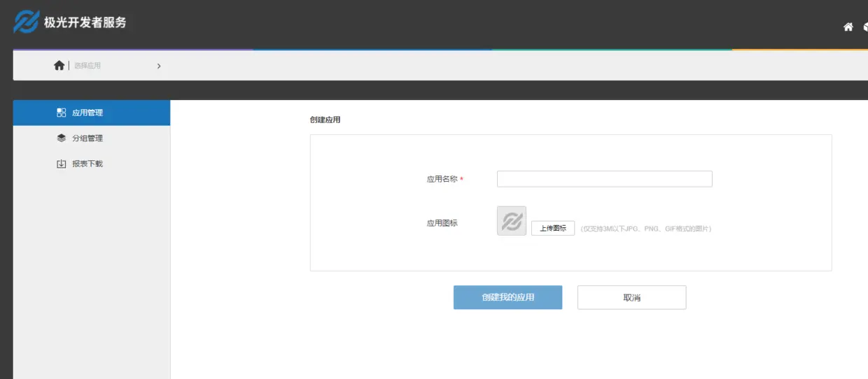This screenshot has height=379, width=868.
Task: Click the 极光开发者服务 title text
Action: click(85, 22)
